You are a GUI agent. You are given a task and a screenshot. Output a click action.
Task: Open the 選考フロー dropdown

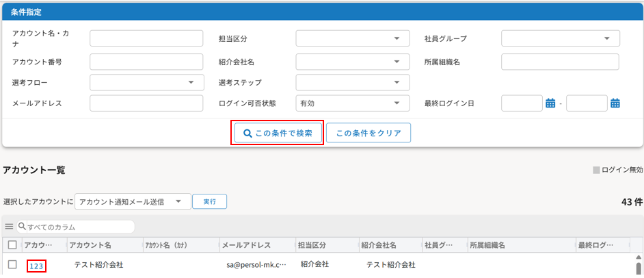(x=147, y=82)
